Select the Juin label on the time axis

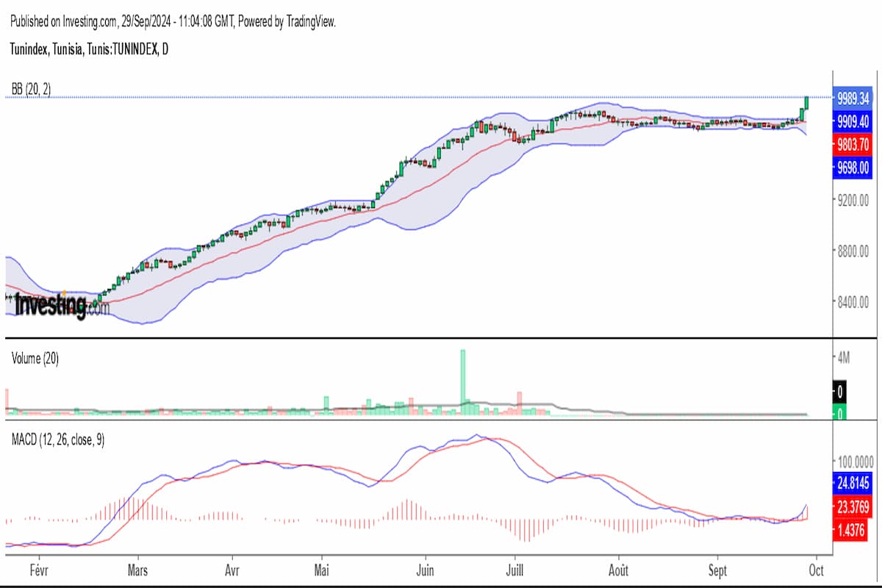tap(426, 570)
